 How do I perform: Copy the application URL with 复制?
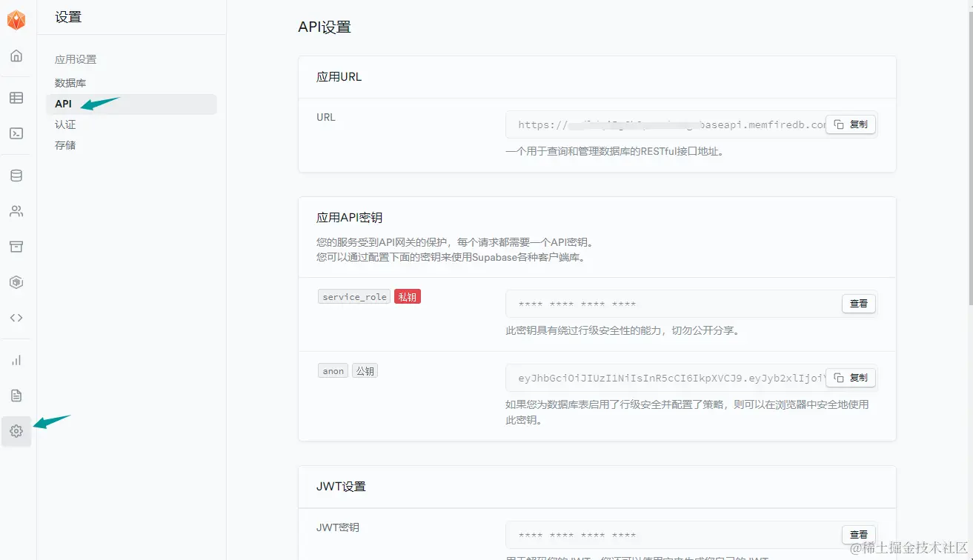(x=851, y=124)
